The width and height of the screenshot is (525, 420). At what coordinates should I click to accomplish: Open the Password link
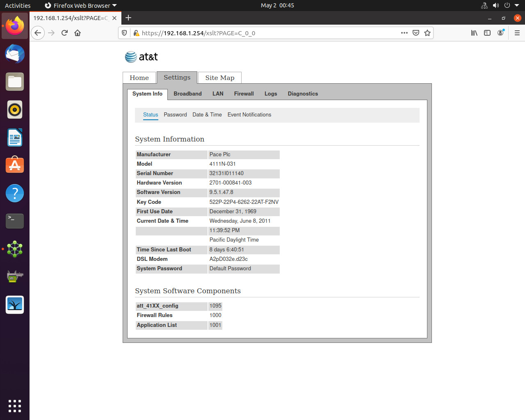pos(175,115)
